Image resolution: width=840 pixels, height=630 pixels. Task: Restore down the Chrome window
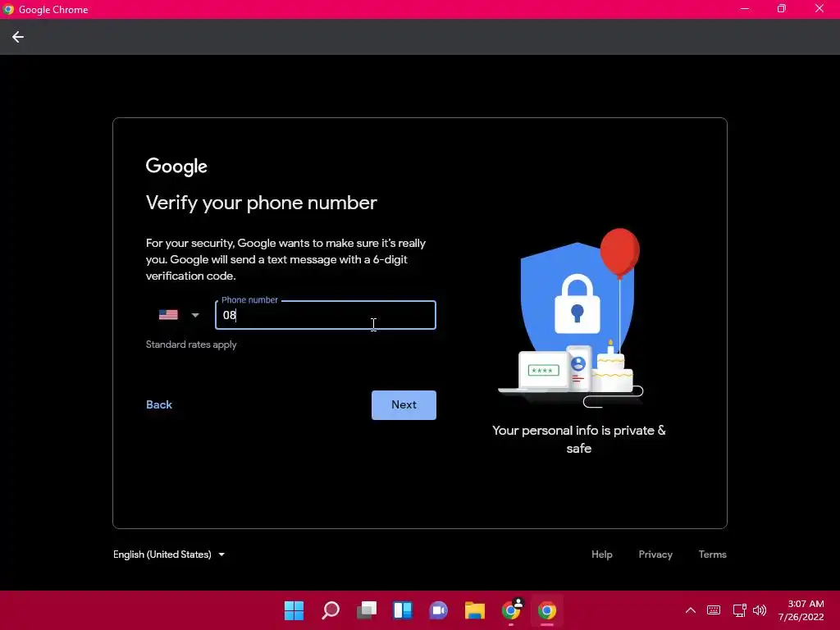(x=782, y=9)
